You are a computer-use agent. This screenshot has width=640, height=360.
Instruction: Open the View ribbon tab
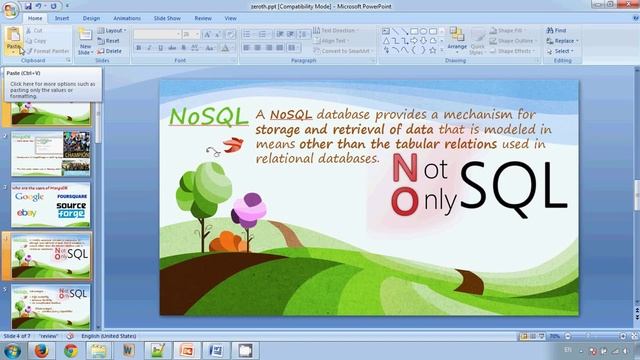[x=231, y=18]
